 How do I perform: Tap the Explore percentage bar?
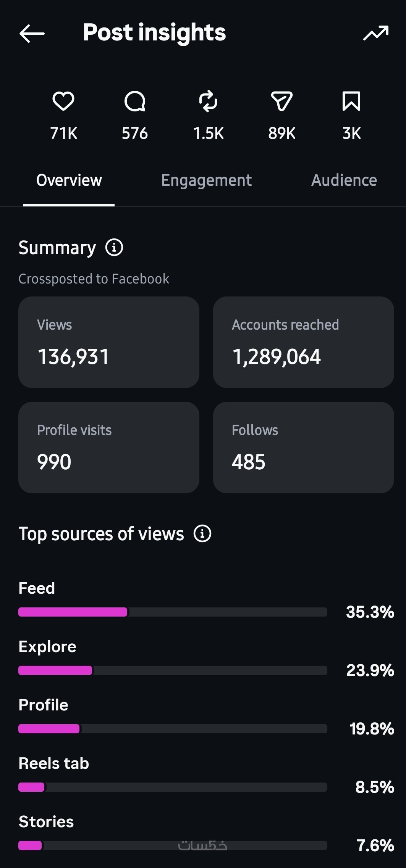tap(173, 670)
